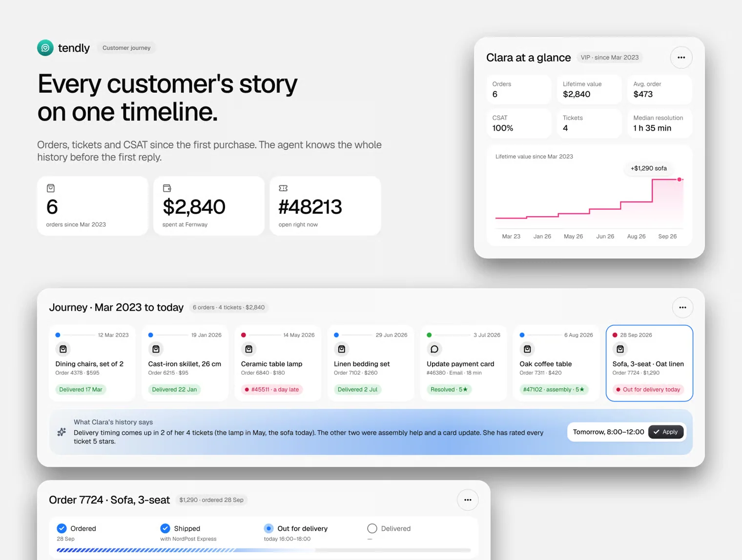Click the chat bubble icon on Update payment card
The height and width of the screenshot is (560, 742).
tap(434, 349)
